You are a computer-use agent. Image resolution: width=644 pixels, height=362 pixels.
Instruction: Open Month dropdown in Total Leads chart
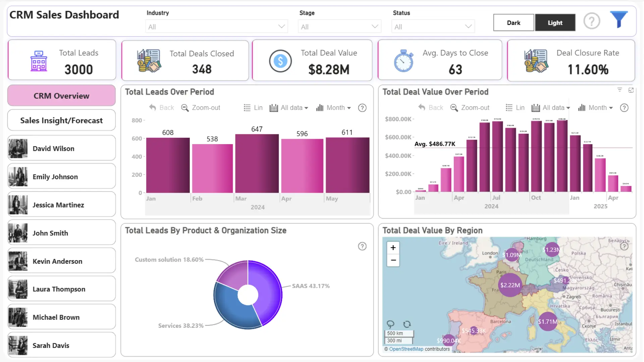point(333,108)
